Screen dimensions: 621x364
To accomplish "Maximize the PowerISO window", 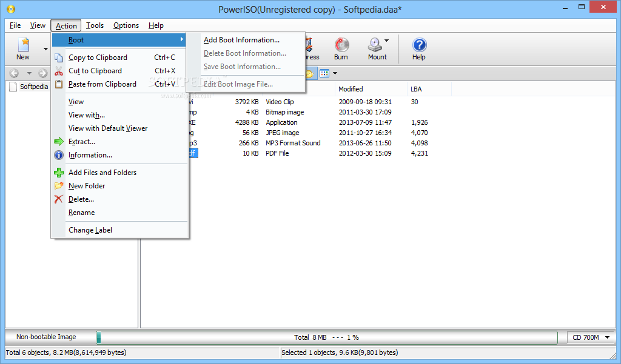I will (x=582, y=7).
